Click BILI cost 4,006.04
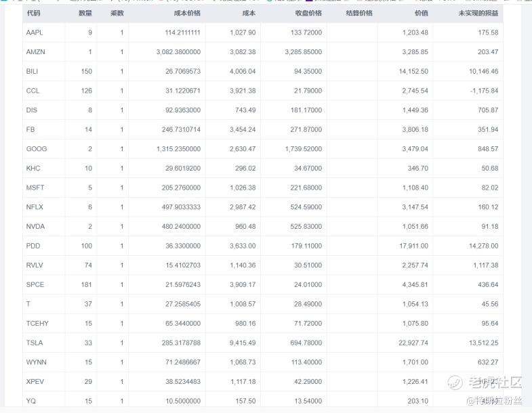This screenshot has width=532, height=413. [x=243, y=71]
